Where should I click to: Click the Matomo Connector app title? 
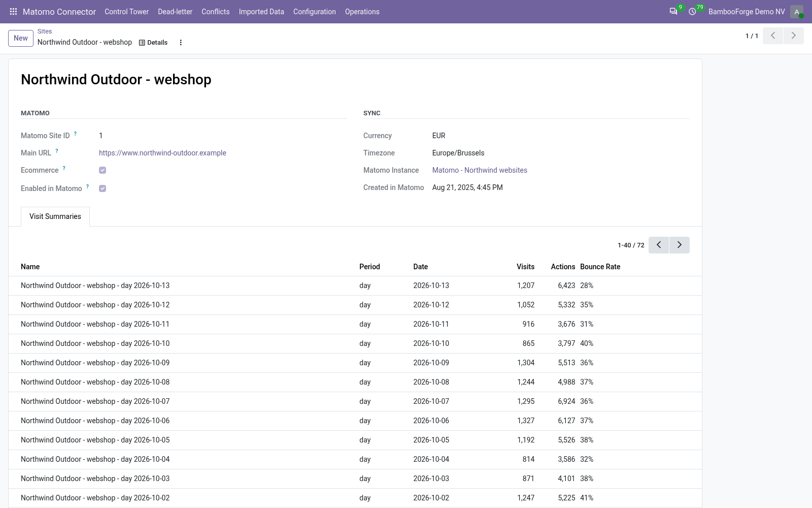point(59,12)
